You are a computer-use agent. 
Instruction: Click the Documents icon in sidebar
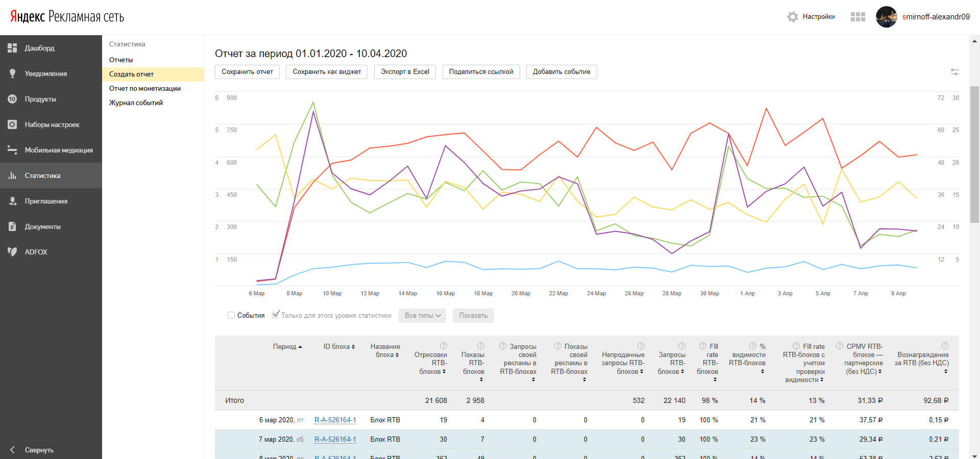coord(12,226)
